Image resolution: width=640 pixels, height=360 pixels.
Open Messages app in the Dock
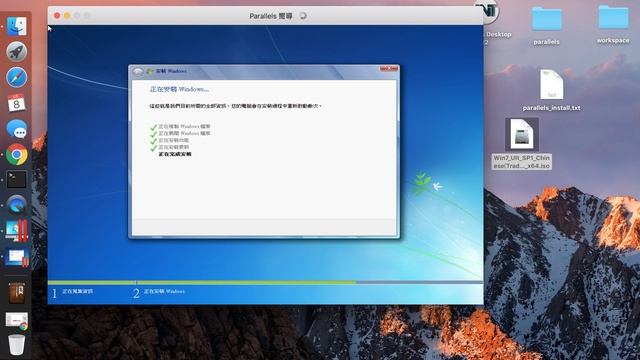pos(17,129)
